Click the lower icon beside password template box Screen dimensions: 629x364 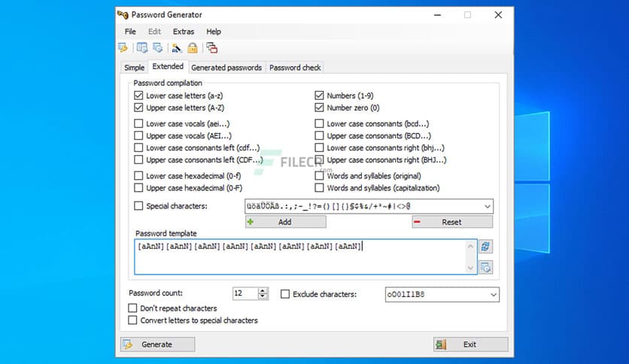[485, 268]
